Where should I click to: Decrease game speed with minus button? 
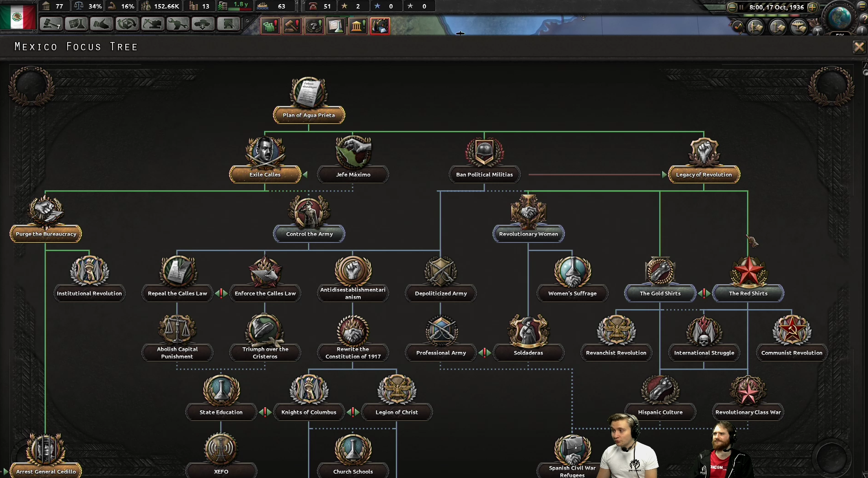point(732,7)
